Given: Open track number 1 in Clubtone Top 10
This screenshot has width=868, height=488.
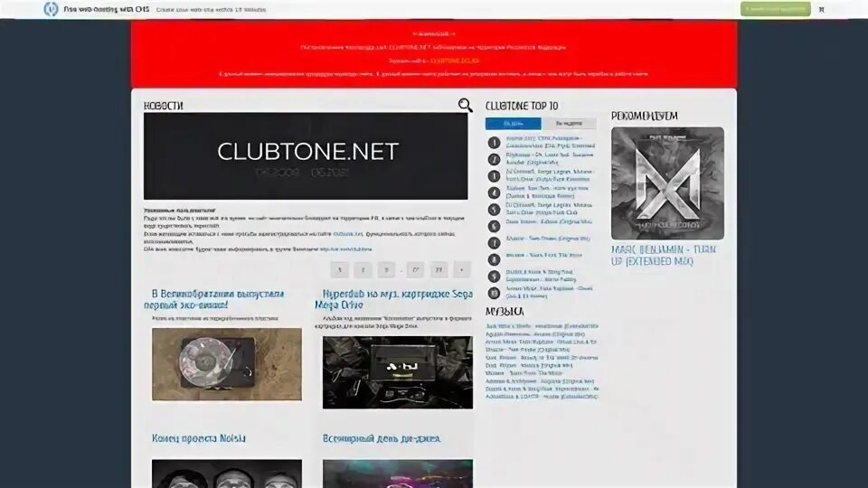Looking at the screenshot, I should point(551,142).
